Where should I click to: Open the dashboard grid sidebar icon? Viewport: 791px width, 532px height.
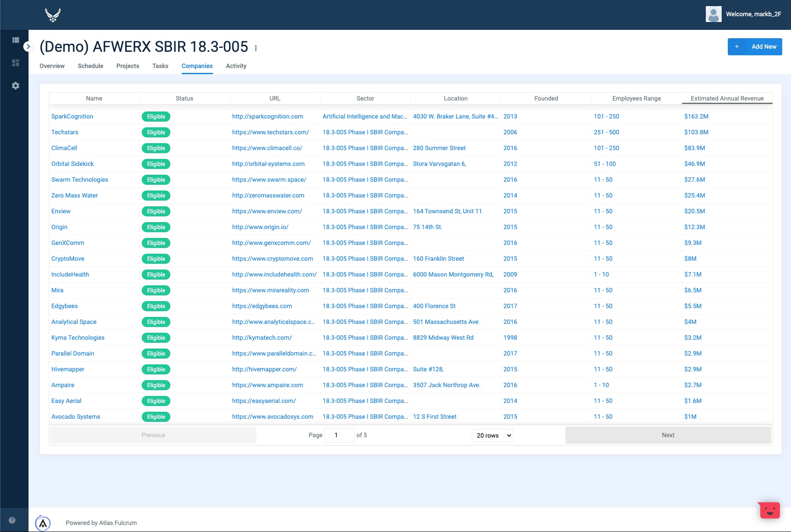coord(16,63)
